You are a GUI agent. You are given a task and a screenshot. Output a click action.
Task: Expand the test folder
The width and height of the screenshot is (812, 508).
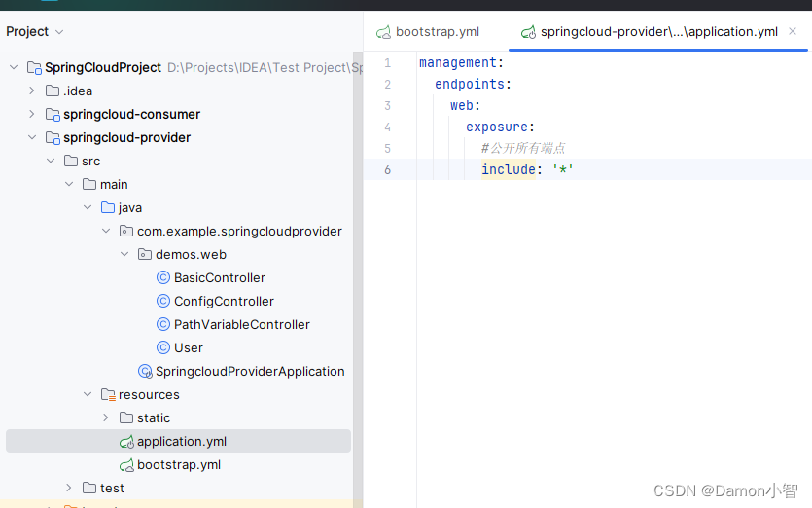[69, 488]
